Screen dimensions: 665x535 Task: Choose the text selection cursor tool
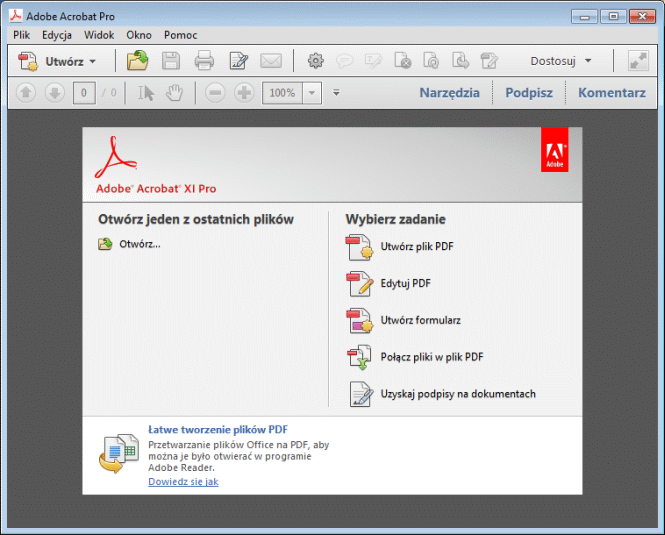coord(145,92)
